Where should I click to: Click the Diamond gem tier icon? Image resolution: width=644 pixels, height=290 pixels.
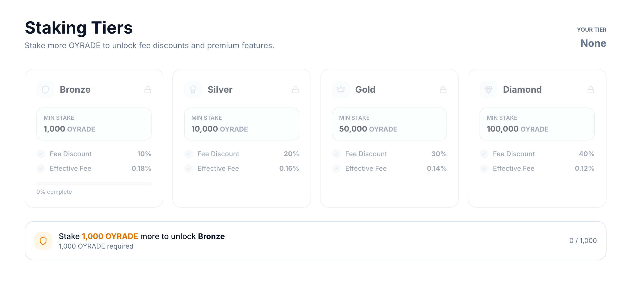[488, 90]
